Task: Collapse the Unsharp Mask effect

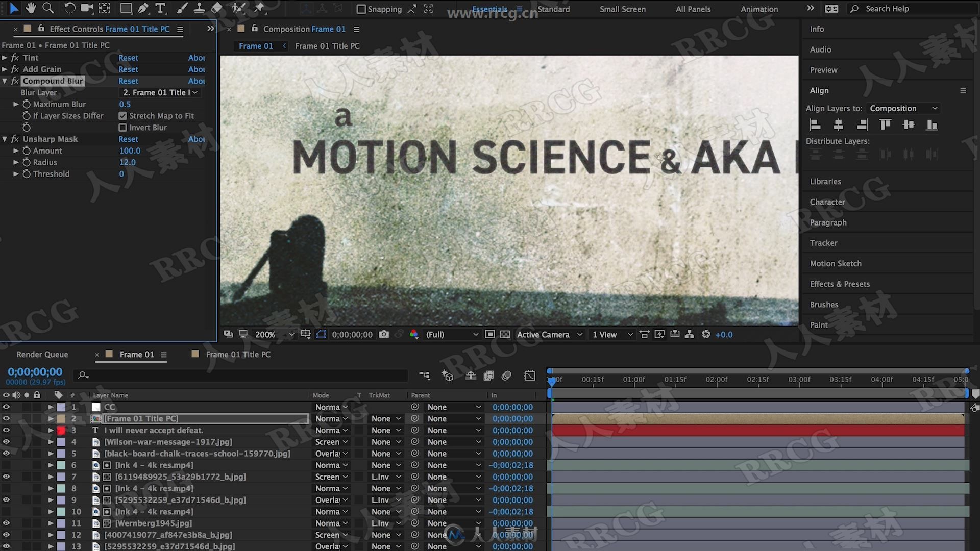Action: click(x=5, y=139)
